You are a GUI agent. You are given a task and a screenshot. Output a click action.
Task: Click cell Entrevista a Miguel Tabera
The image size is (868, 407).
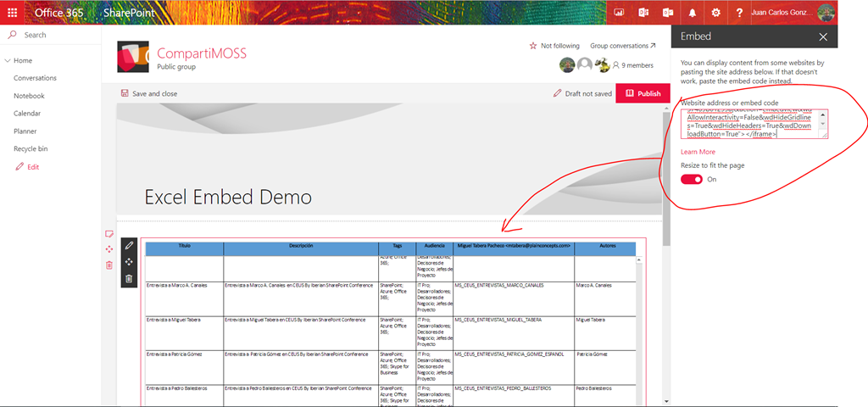pos(184,332)
